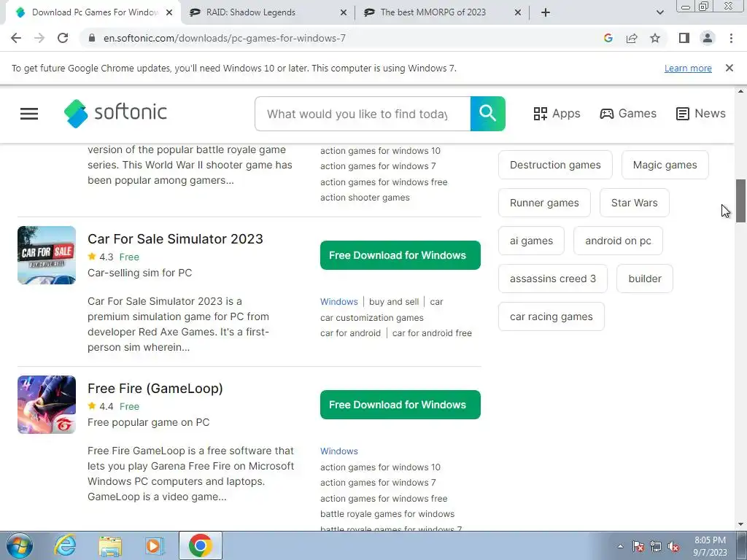Open Chrome's three-dot menu
The width and height of the screenshot is (747, 560).
(731, 38)
